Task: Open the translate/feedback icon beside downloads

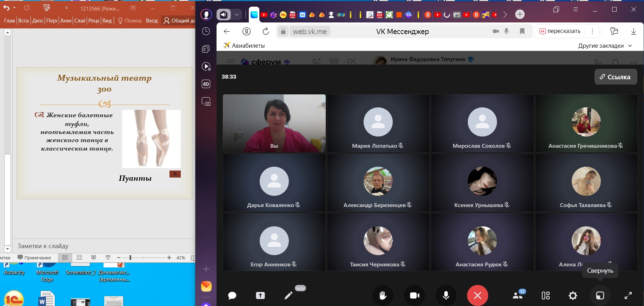Action: pos(614,31)
